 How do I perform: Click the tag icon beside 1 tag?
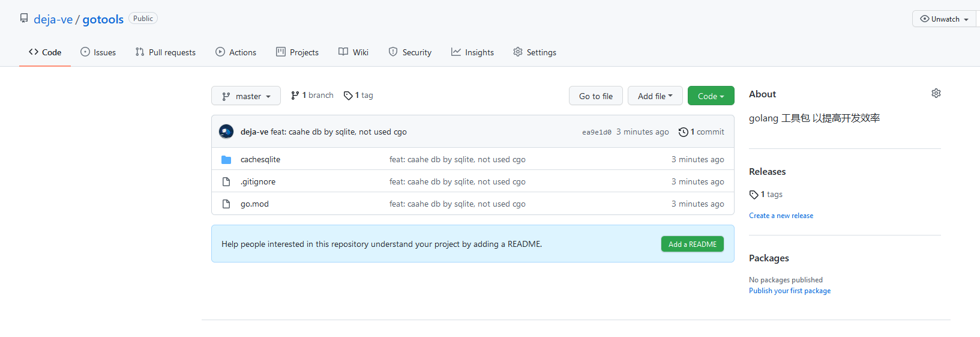348,96
